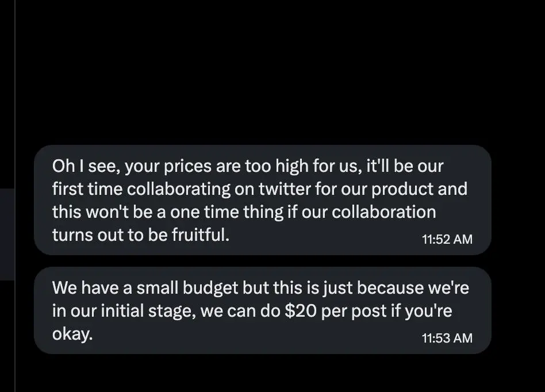Image resolution: width=545 pixels, height=392 pixels.
Task: Click the grey highlighted strip at left edge
Action: tap(7, 235)
